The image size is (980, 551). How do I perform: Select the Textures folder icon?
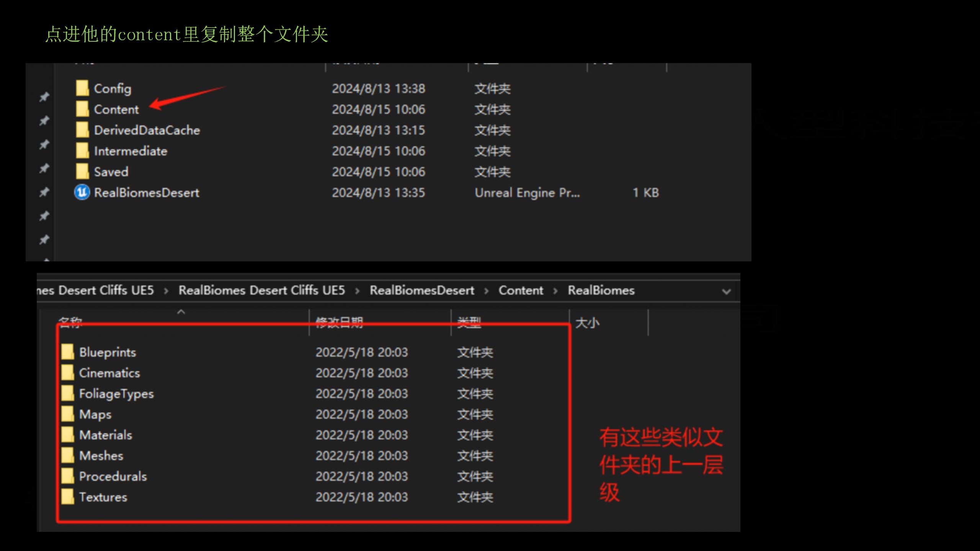[x=67, y=497]
